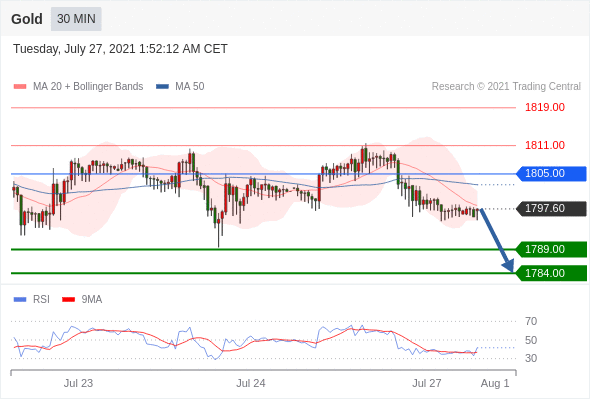Click the blue MA 50 legend swatch
Screen dimensions: 590x400
(162, 87)
